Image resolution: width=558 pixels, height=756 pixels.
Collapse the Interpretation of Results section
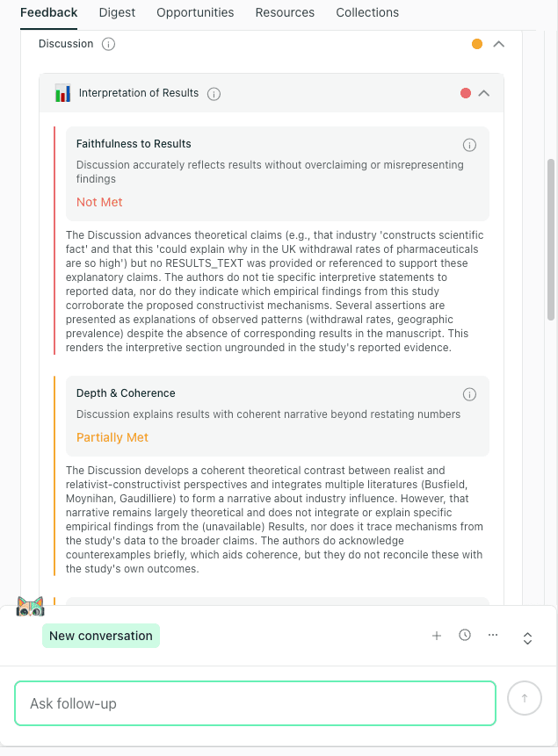[483, 92]
